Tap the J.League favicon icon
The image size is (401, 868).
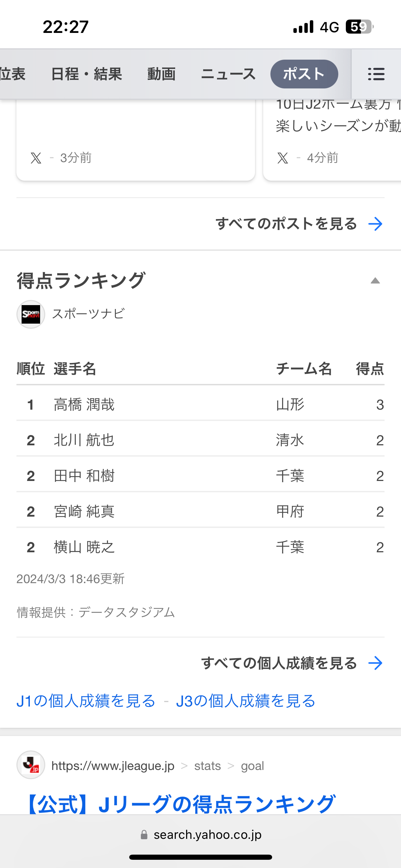tap(31, 765)
